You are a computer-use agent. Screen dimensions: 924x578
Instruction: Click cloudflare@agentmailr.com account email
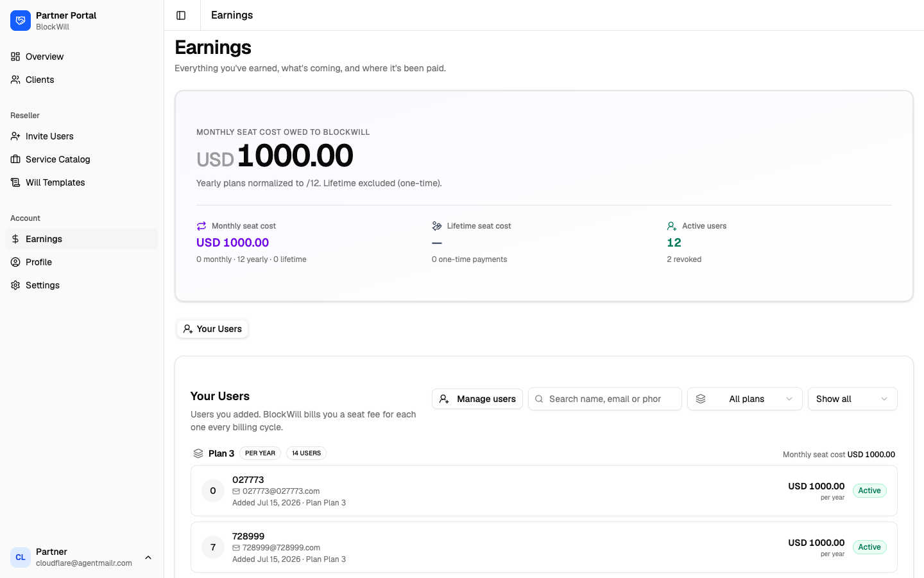pyautogui.click(x=84, y=563)
